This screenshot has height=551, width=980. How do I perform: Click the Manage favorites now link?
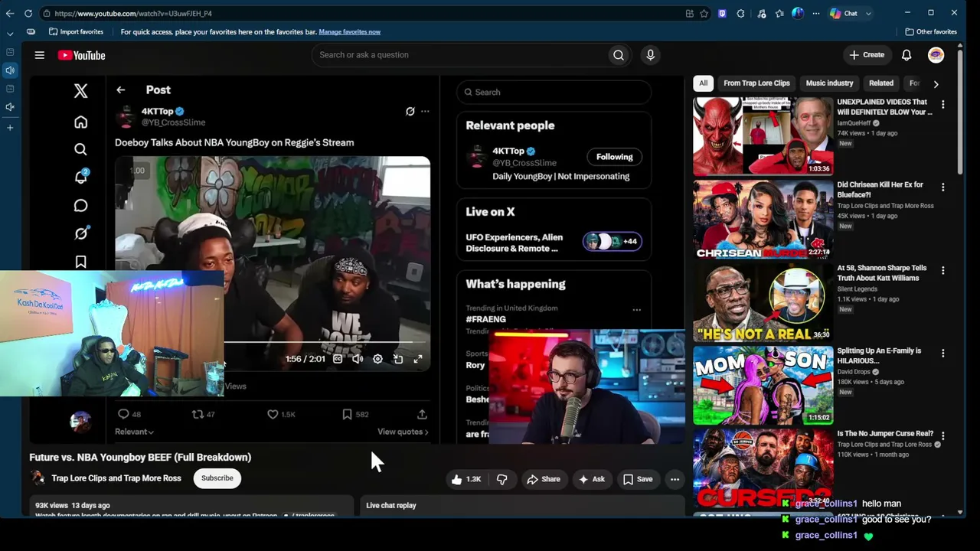[349, 31]
